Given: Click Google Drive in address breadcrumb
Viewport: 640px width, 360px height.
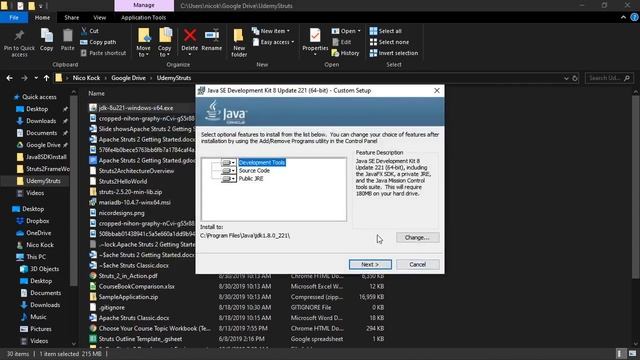Looking at the screenshot, I should [128, 78].
